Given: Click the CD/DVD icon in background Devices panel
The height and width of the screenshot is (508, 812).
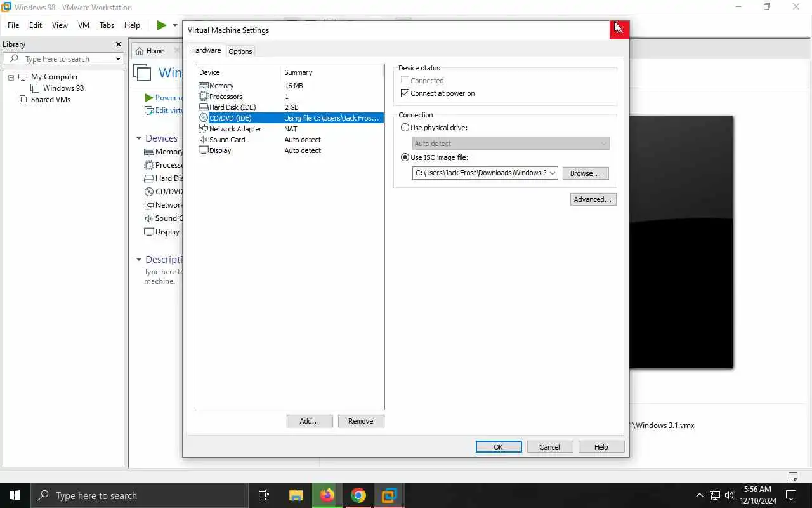Looking at the screenshot, I should 149,192.
